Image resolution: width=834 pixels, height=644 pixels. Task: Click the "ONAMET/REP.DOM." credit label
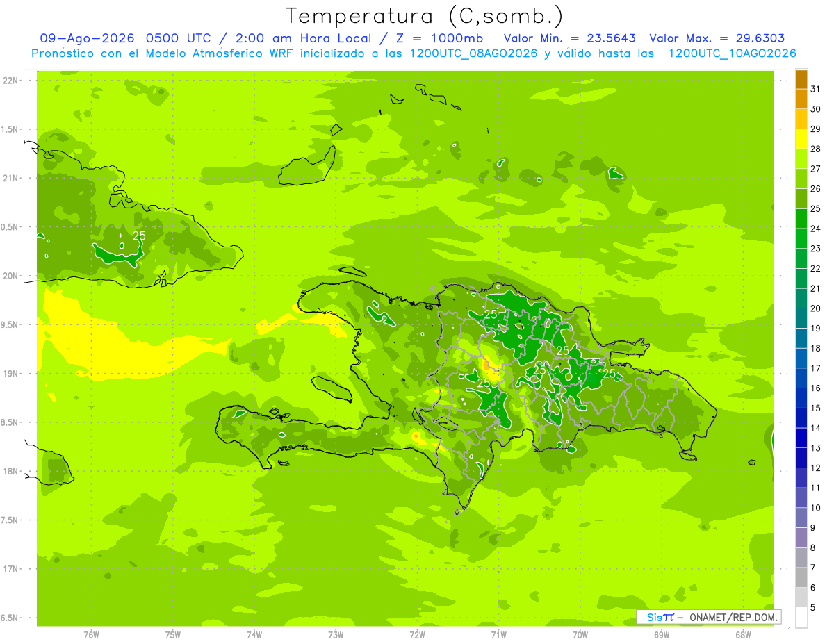[734, 617]
